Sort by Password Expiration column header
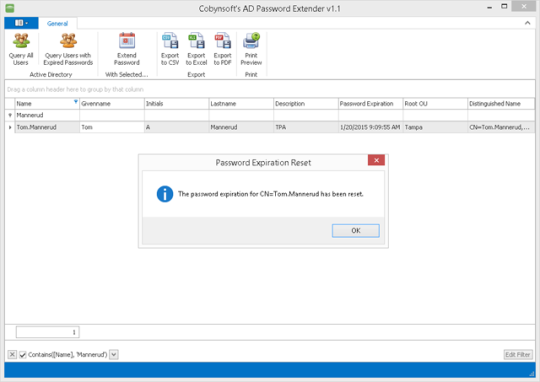The image size is (540, 382). [371, 104]
